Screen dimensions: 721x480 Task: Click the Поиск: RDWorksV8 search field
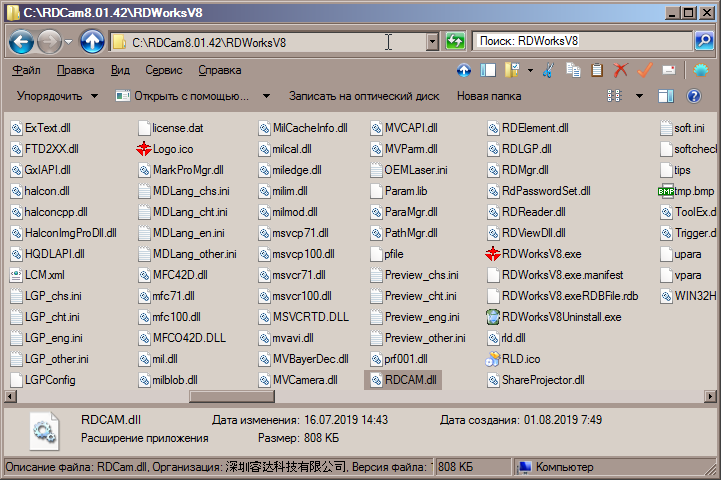tap(580, 42)
